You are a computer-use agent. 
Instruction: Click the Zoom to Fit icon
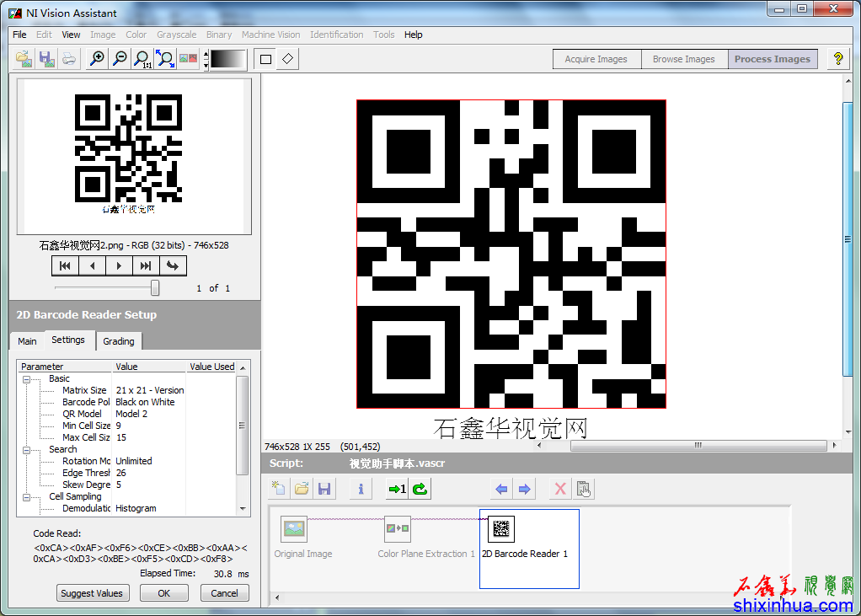click(x=165, y=59)
